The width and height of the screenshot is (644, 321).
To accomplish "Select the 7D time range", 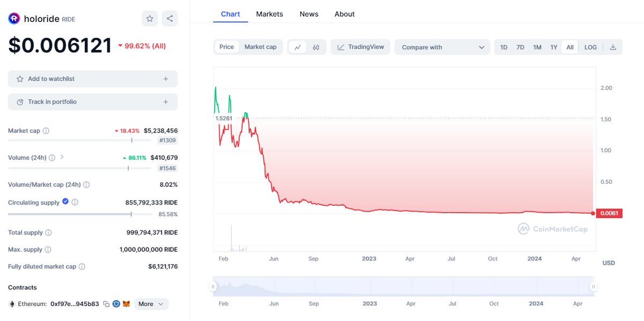I will [x=520, y=47].
